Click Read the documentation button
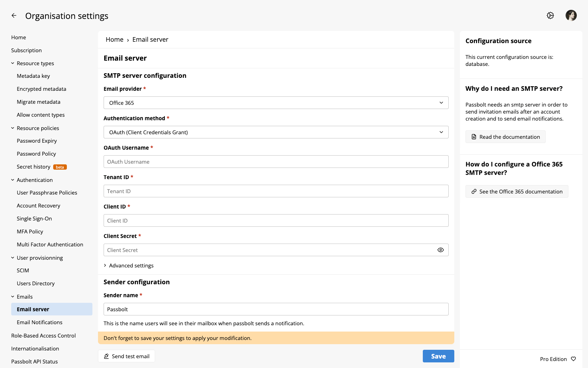The image size is (588, 368). click(505, 137)
